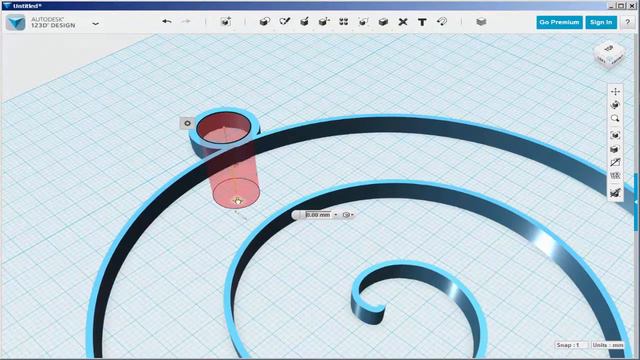Open the dropdown arrow beside distance field
640x360 pixels.
click(336, 215)
